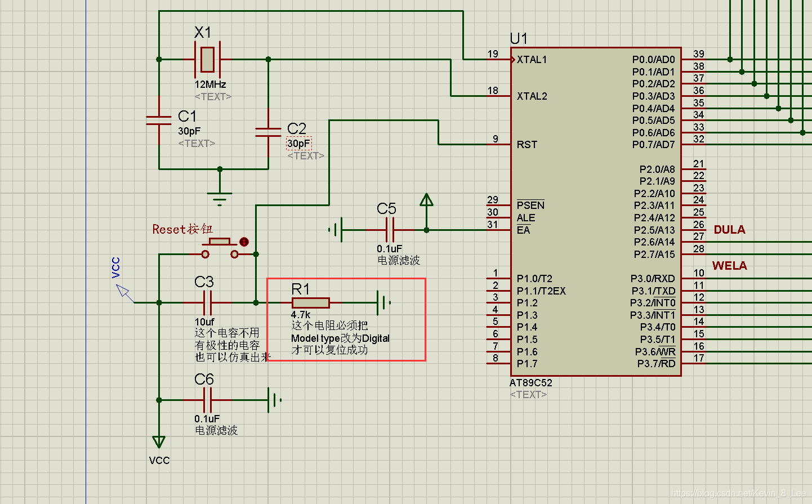Click the P2.7/A15 pin label

coord(654,255)
